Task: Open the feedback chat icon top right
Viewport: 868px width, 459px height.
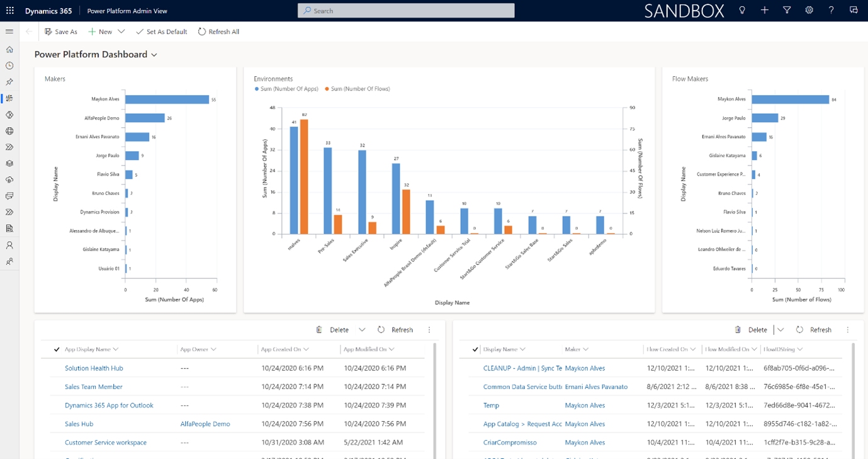Action: [x=854, y=10]
